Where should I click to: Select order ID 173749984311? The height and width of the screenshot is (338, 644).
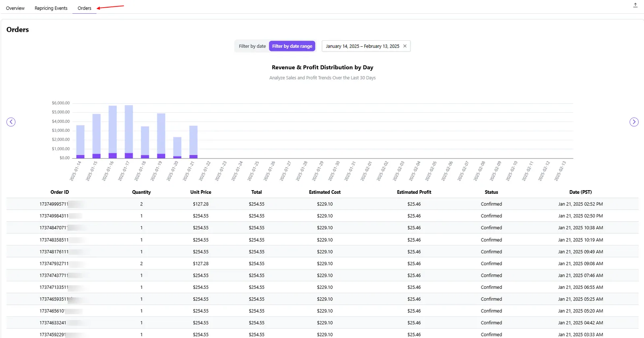coord(54,216)
